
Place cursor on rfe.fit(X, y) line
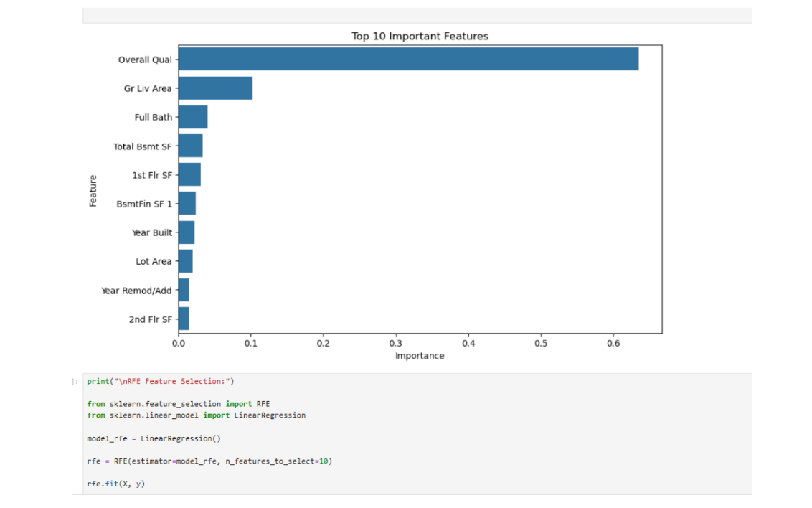(116, 484)
